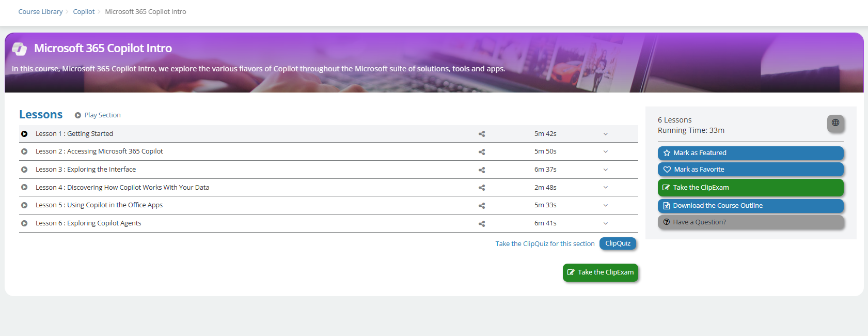Share the Exploring the Interface lesson
The width and height of the screenshot is (868, 336).
click(482, 170)
